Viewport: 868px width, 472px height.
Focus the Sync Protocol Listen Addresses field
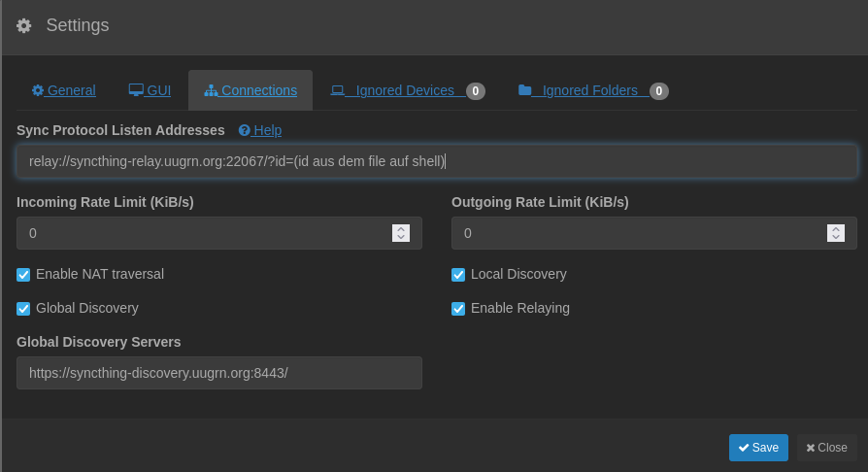[x=436, y=161]
